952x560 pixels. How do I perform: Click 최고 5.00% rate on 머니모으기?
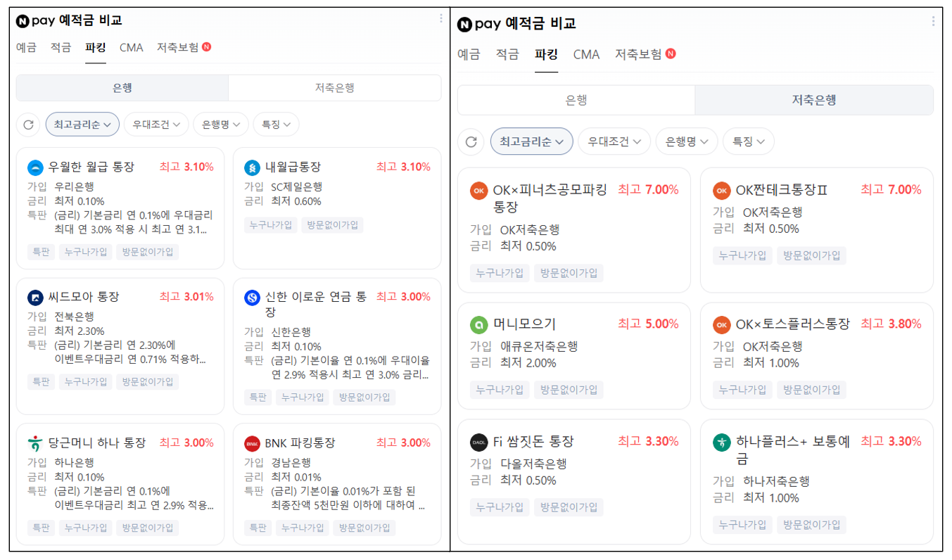pos(648,324)
